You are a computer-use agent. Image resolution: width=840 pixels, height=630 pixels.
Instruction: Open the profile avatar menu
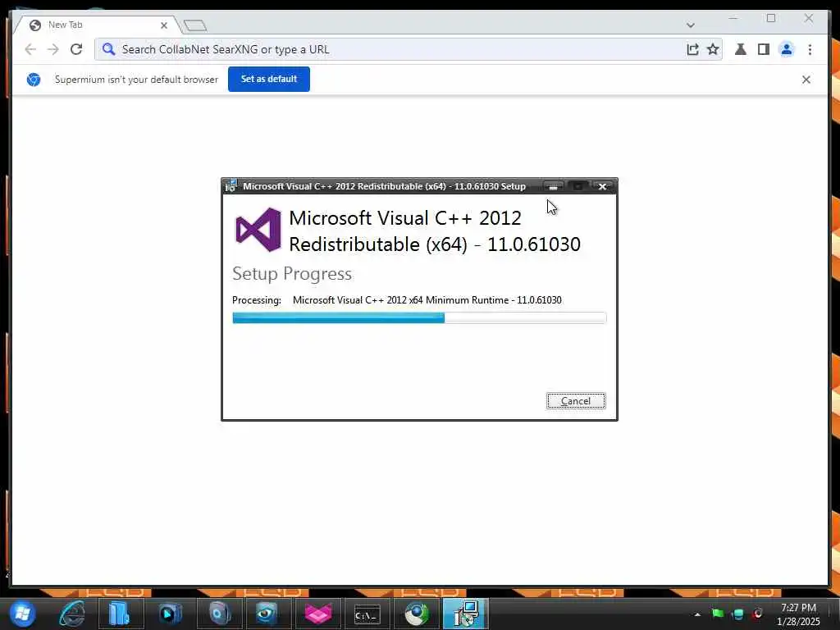coord(787,49)
